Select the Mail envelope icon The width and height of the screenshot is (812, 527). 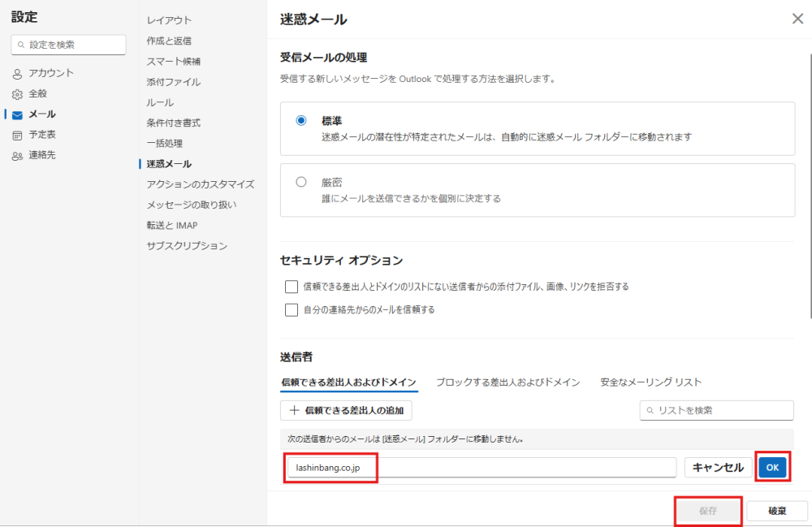click(17, 114)
